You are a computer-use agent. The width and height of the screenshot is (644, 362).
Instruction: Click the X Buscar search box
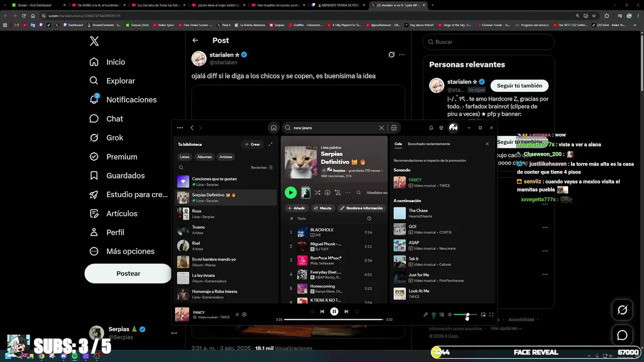(x=489, y=42)
